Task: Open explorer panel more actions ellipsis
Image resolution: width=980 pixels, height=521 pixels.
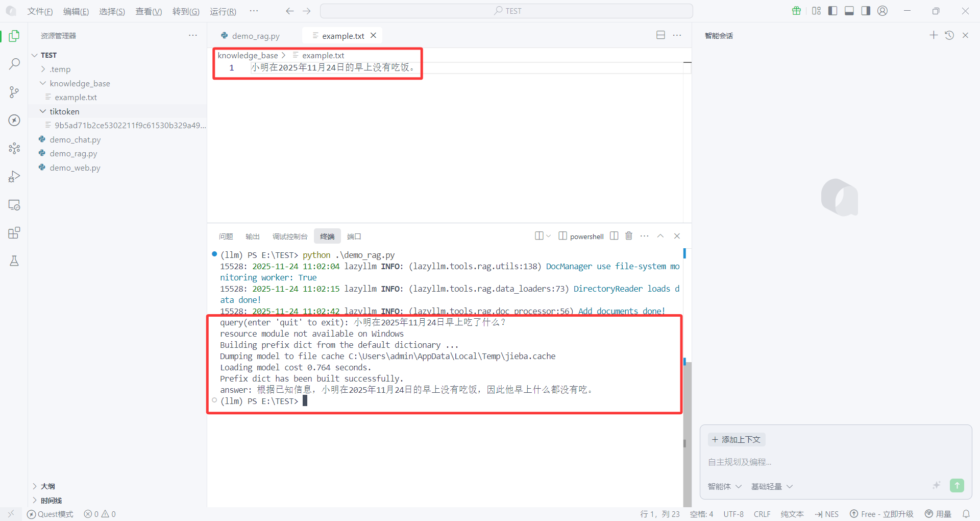Action: click(x=193, y=35)
